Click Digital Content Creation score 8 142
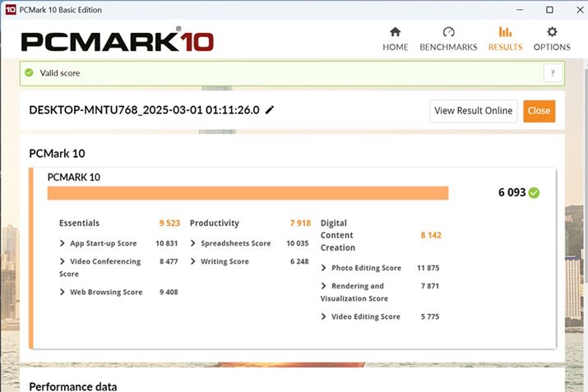588x392 pixels. [x=431, y=235]
